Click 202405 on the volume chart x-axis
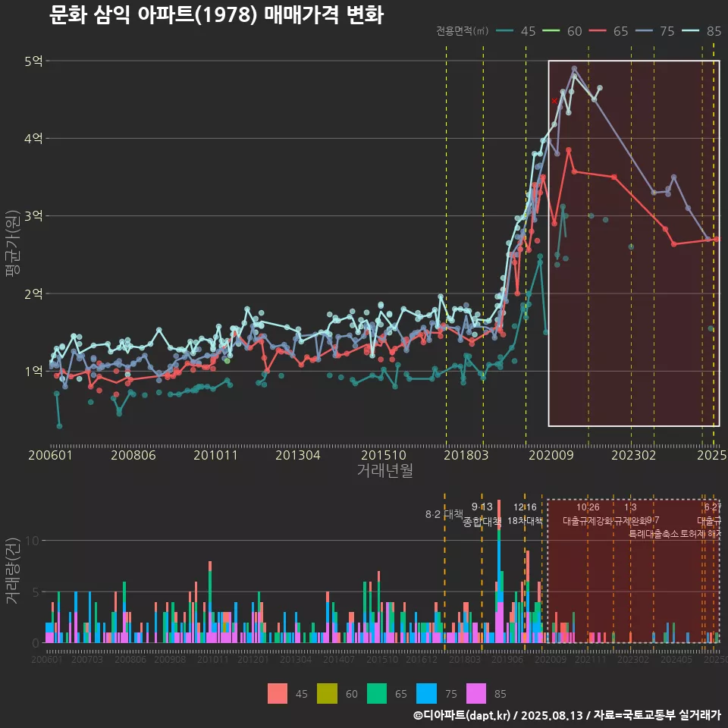 pyautogui.click(x=676, y=659)
